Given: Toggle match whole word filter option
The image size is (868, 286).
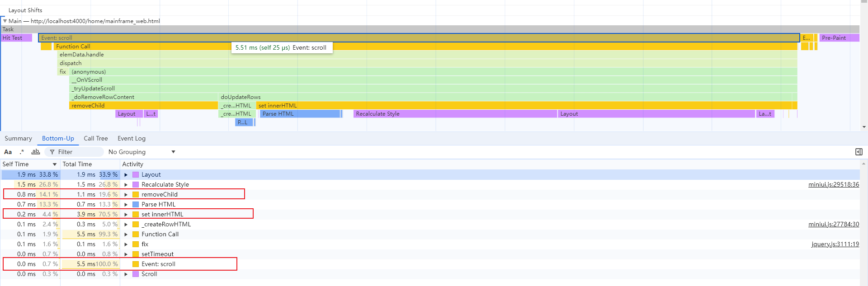Looking at the screenshot, I should click(36, 152).
